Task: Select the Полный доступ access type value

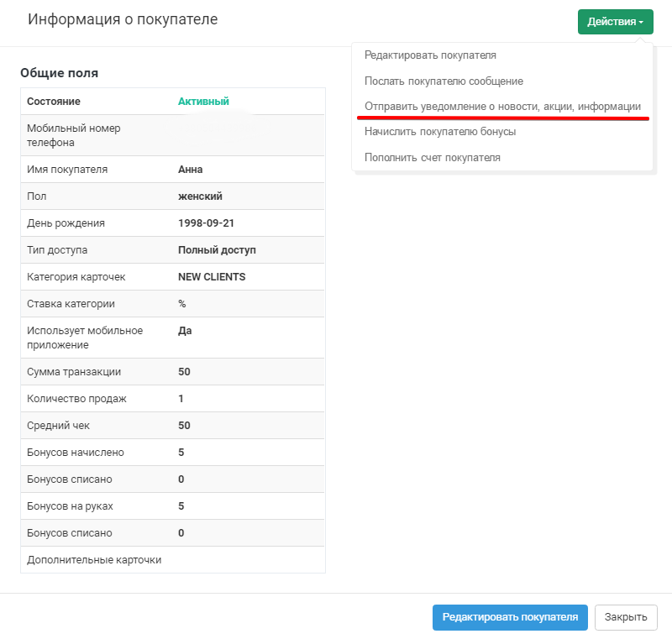Action: click(x=217, y=250)
